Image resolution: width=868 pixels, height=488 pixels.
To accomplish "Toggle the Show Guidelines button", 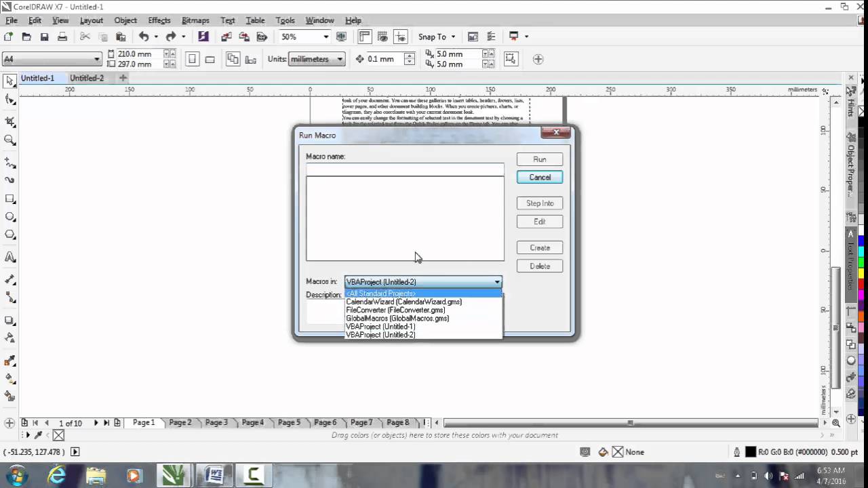I will (x=401, y=37).
